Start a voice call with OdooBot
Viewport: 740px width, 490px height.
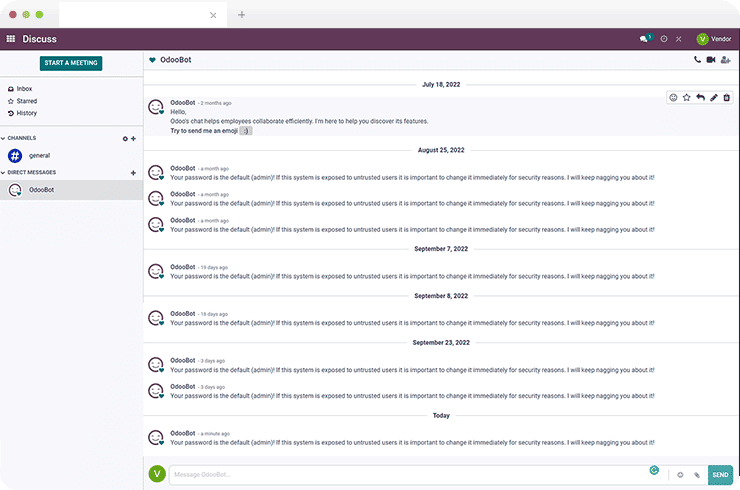click(697, 60)
